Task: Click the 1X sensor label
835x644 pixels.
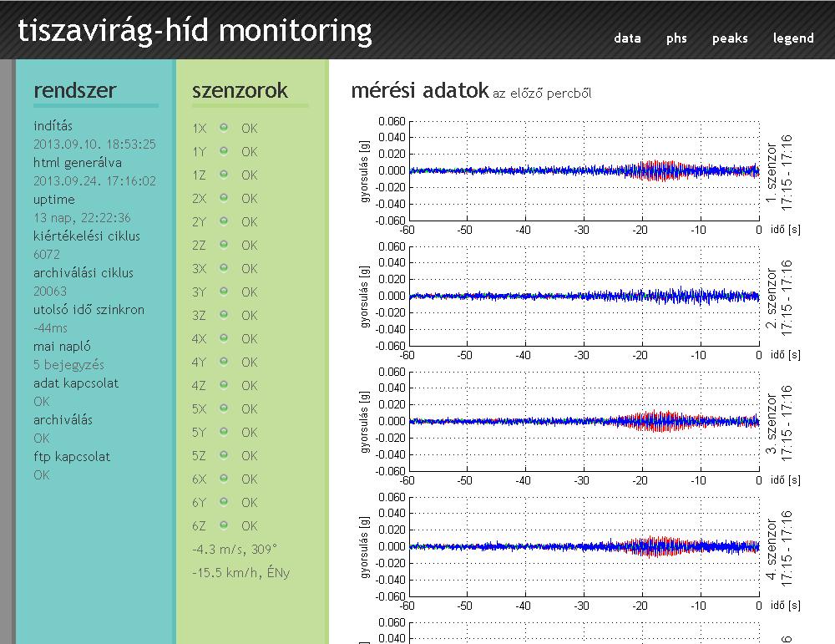Action: point(200,129)
